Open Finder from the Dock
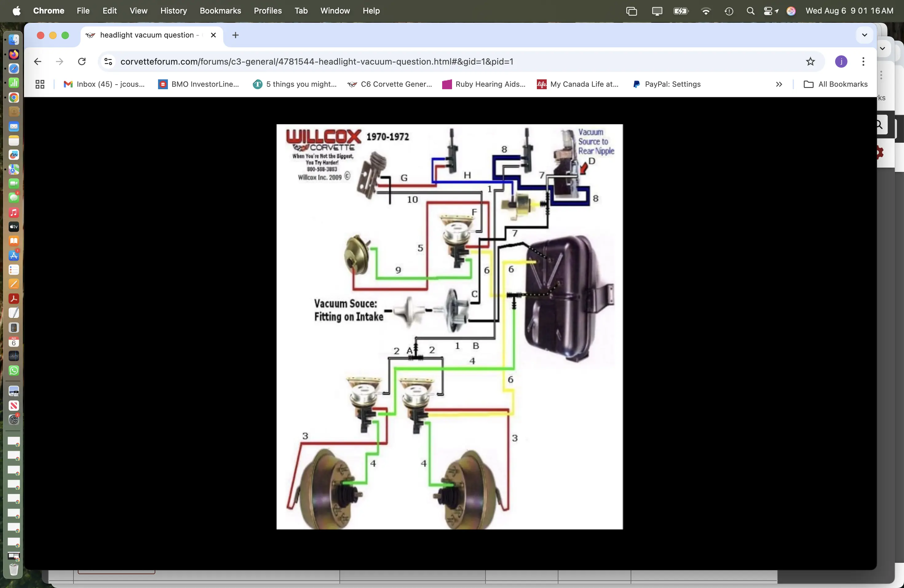 14,39
